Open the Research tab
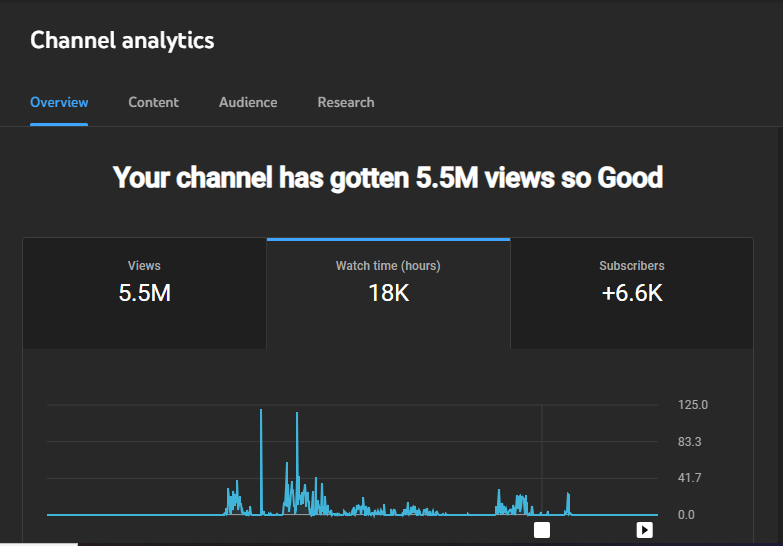 (346, 102)
